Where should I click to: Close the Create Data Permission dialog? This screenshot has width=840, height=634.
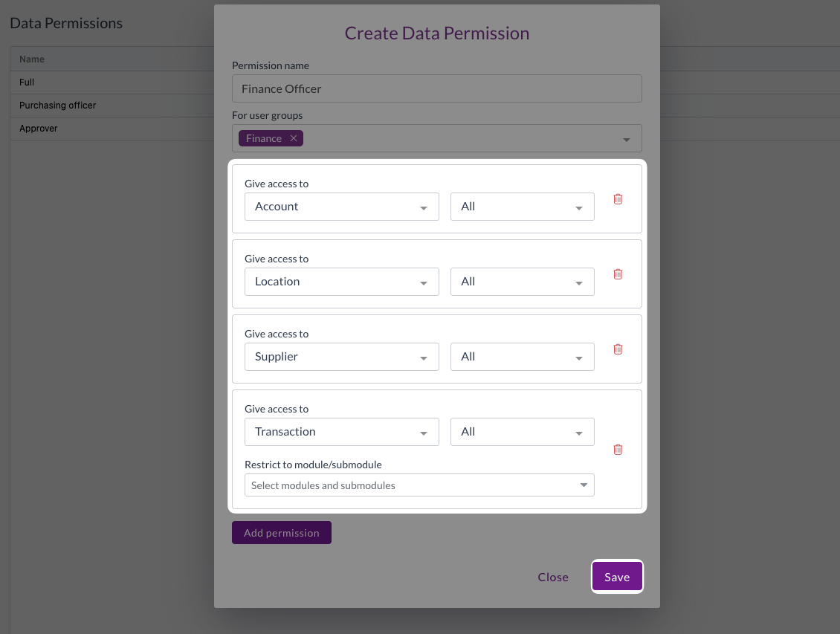[553, 577]
